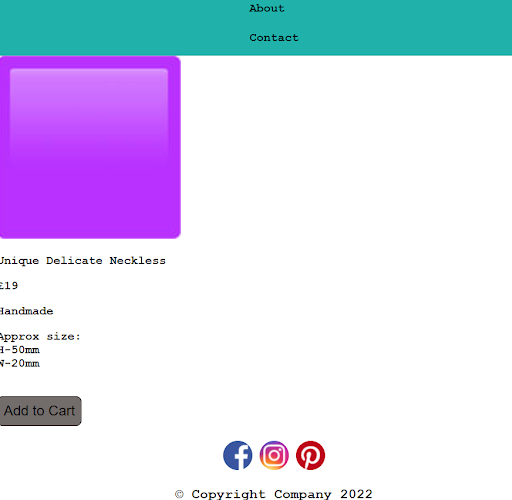This screenshot has width=512, height=500.
Task: Select the H-50mm height value
Action: point(20,350)
